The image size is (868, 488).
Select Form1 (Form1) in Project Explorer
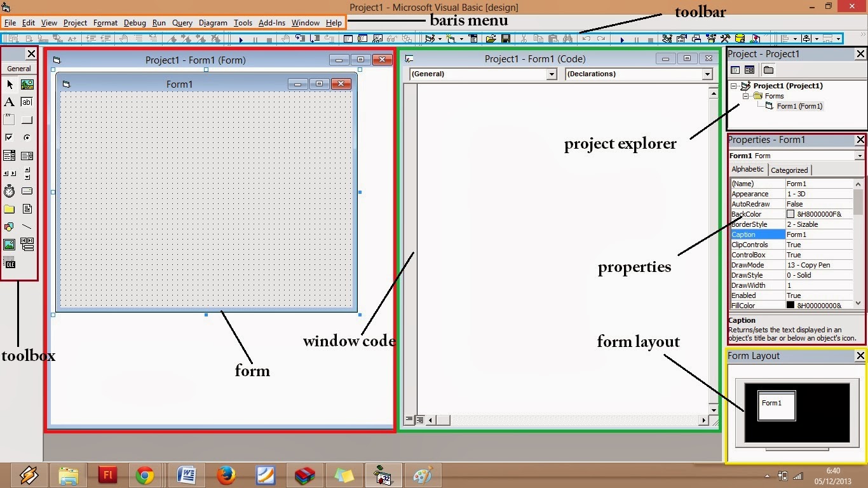coord(799,106)
